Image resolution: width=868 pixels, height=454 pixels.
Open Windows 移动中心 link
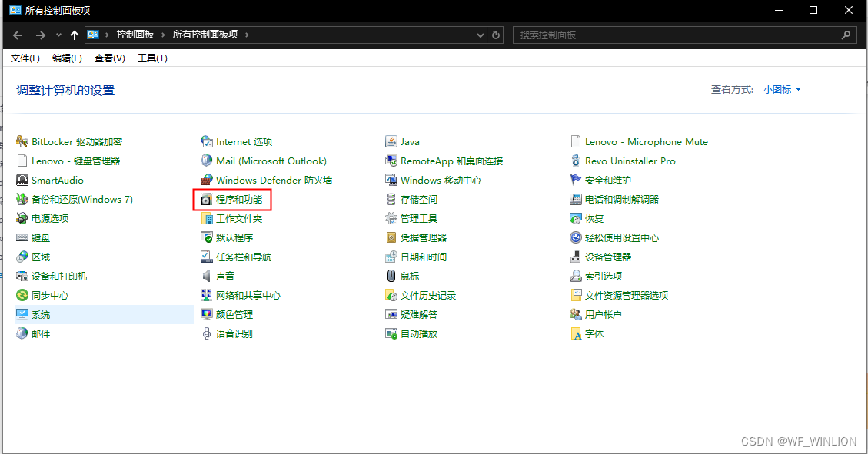pyautogui.click(x=441, y=181)
